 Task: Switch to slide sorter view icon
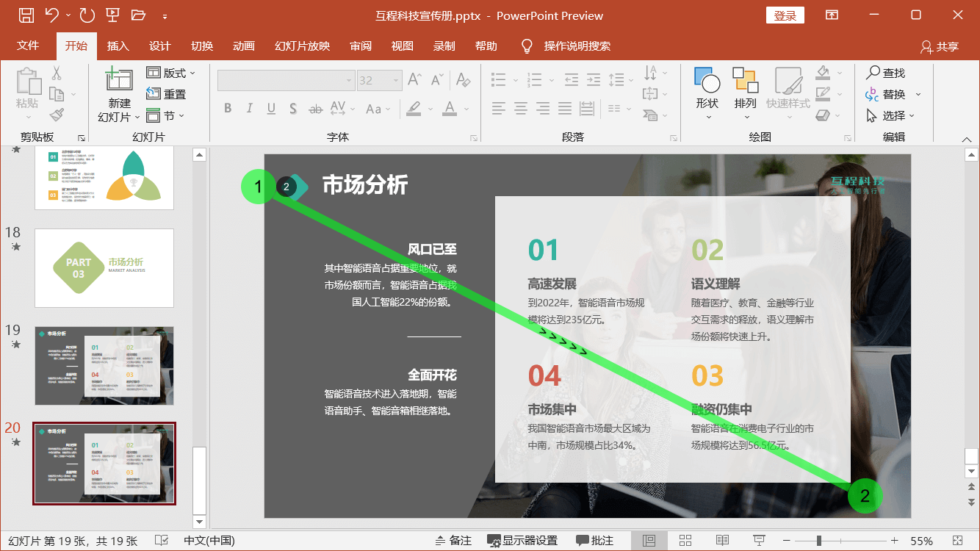685,541
